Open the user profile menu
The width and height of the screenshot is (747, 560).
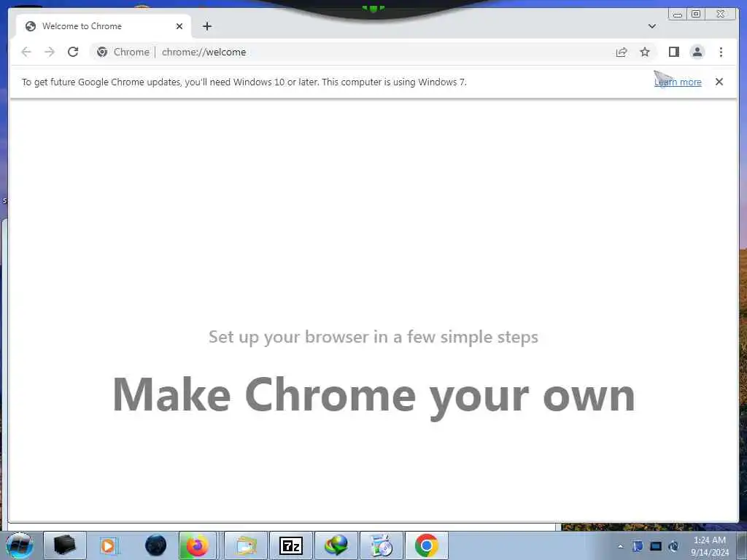click(x=697, y=52)
